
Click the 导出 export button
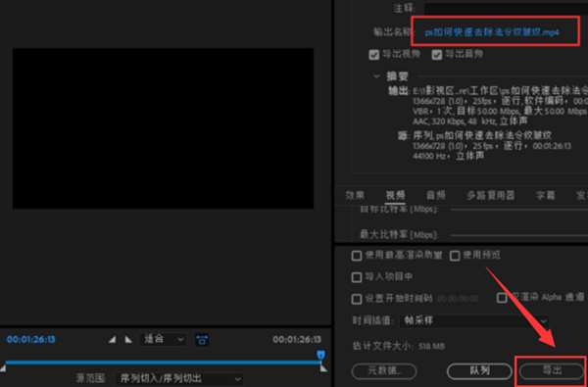551,371
